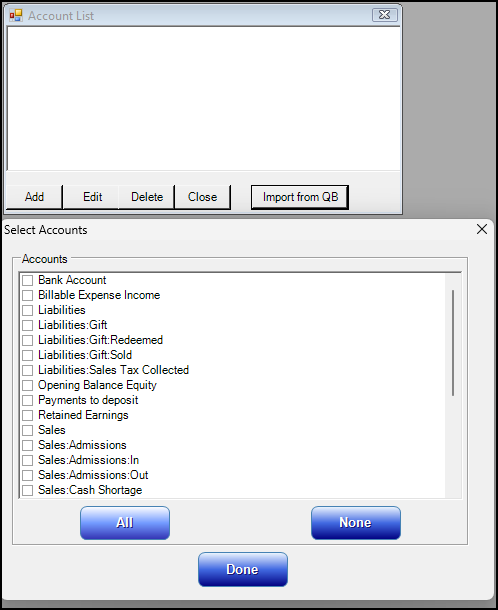Click the All button to select all accounts
This screenshot has width=498, height=610.
click(x=125, y=523)
